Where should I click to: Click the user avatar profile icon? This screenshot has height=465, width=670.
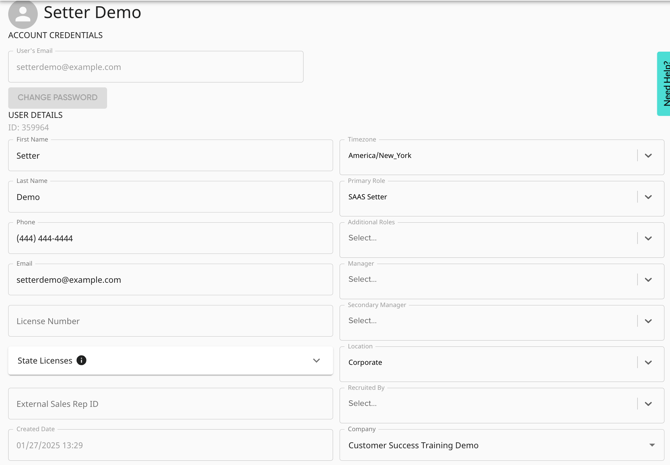23,14
